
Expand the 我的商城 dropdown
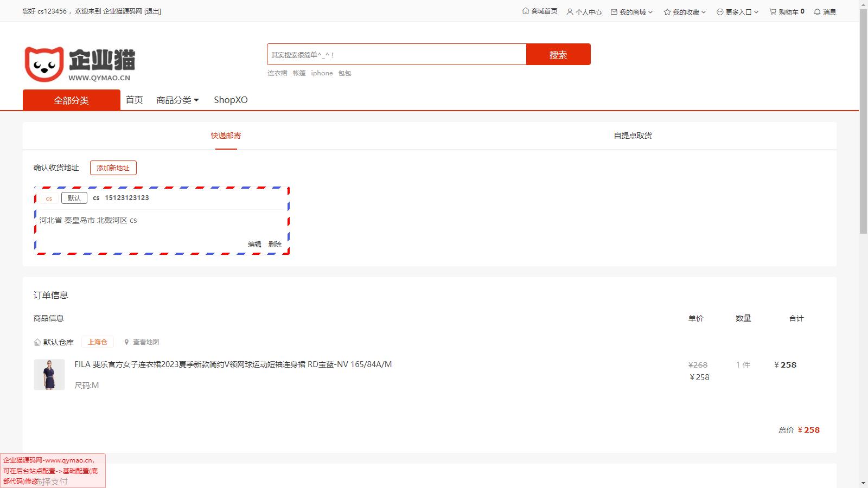tap(632, 12)
